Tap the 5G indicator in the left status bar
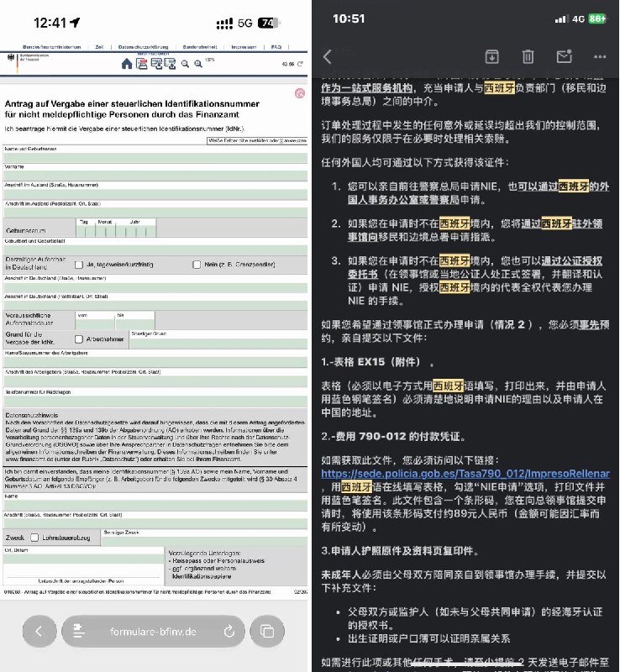 pos(245,23)
